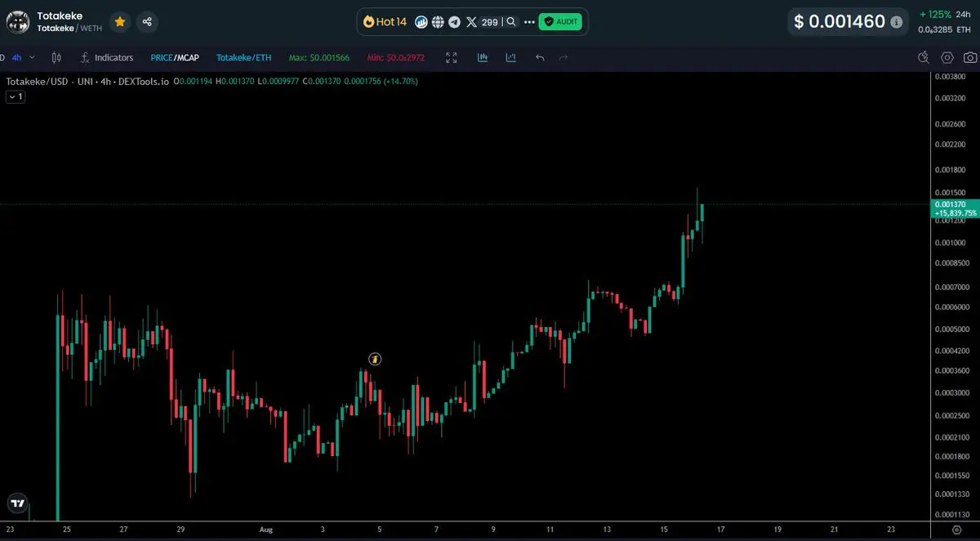
Task: Click the Hot 14 flame badge
Action: (385, 22)
